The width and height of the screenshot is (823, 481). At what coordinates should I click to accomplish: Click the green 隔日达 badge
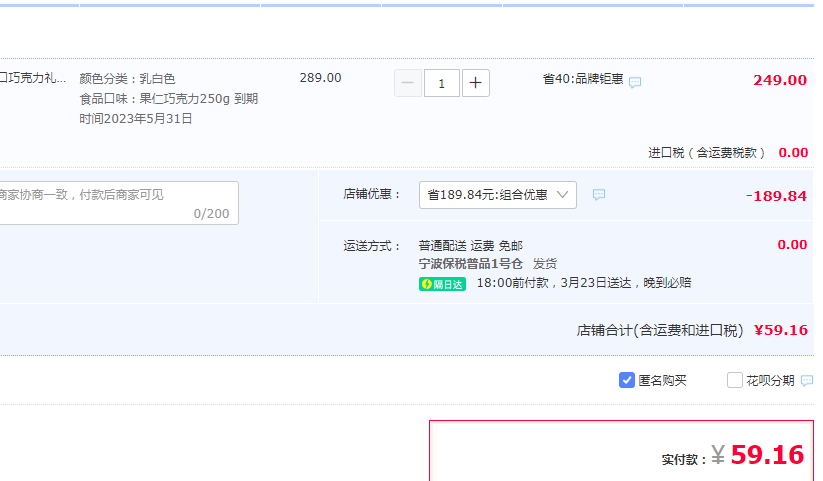point(442,284)
